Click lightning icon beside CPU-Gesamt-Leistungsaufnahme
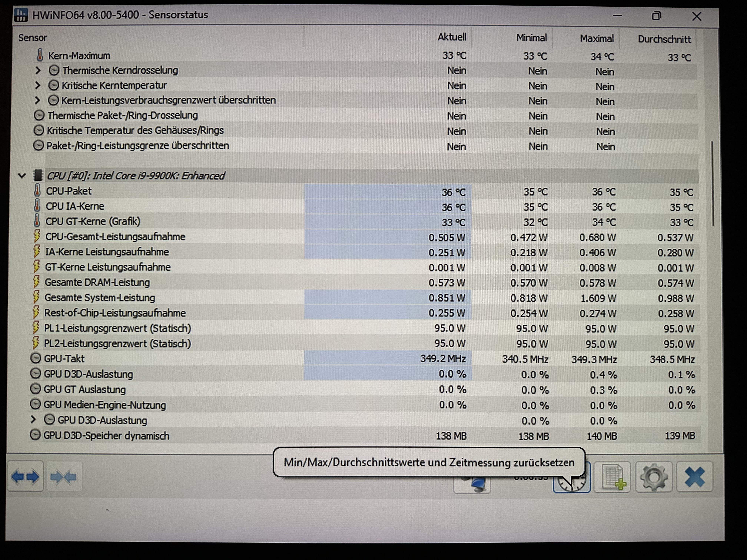The width and height of the screenshot is (747, 560). point(37,236)
